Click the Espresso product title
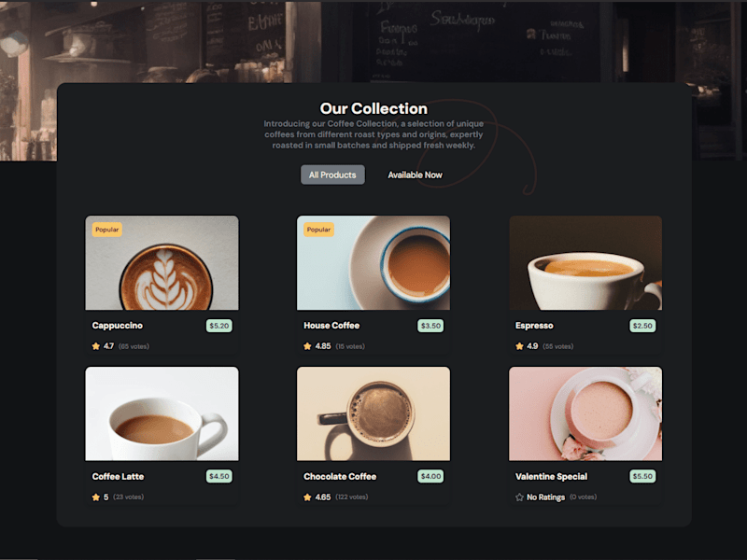Image resolution: width=747 pixels, height=560 pixels. 534,326
